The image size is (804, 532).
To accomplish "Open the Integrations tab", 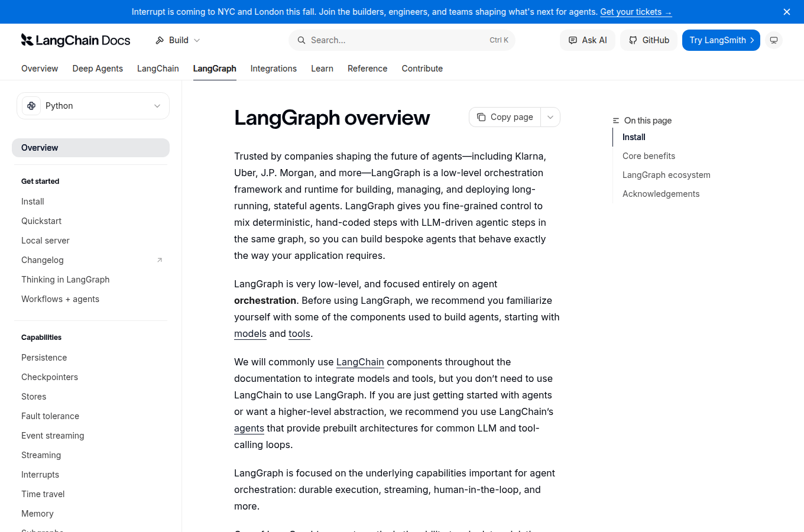I will pyautogui.click(x=274, y=69).
